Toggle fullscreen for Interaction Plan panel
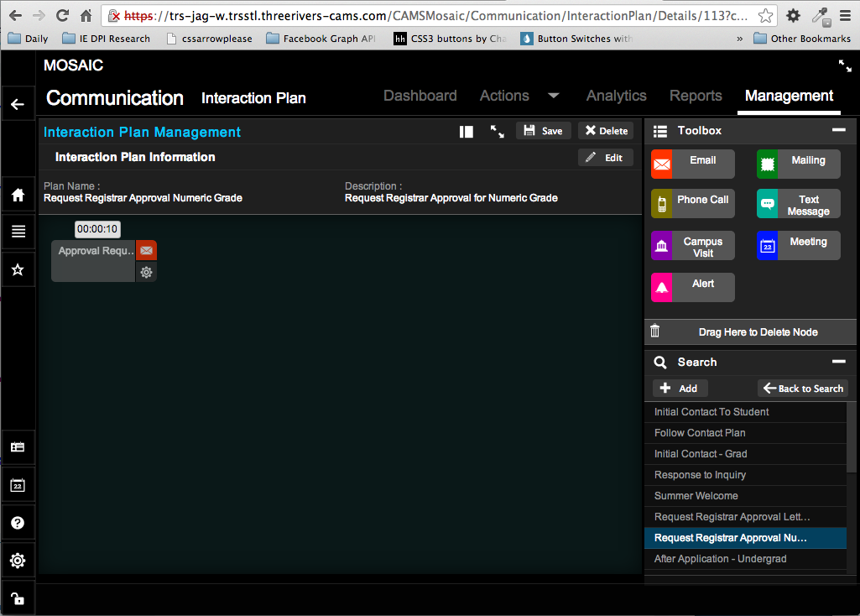Image resolution: width=860 pixels, height=616 pixels. click(x=497, y=131)
